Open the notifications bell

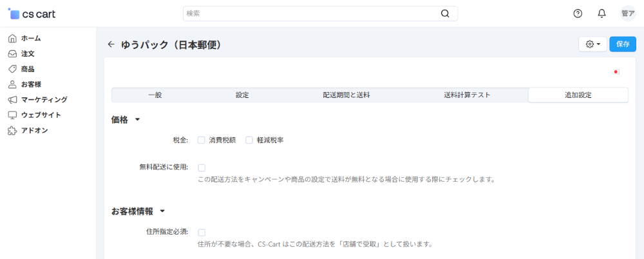[601, 14]
